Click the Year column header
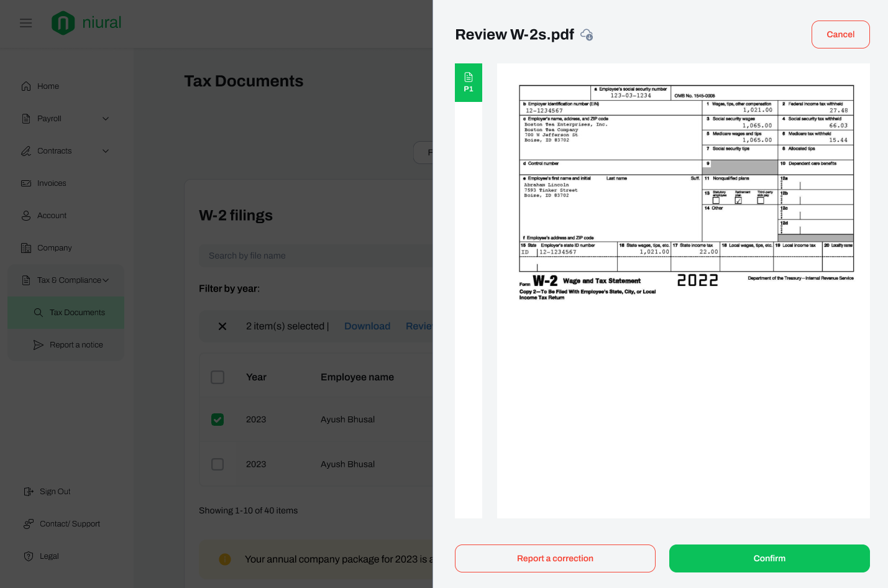888x588 pixels. (256, 377)
